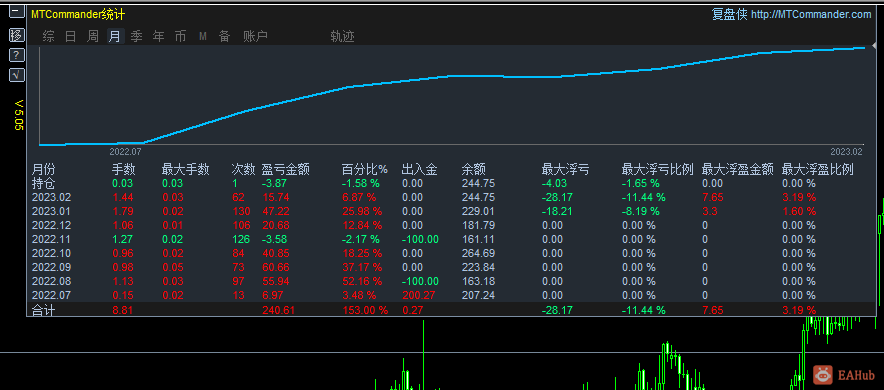Switch to the 日 daily tab

[70, 37]
